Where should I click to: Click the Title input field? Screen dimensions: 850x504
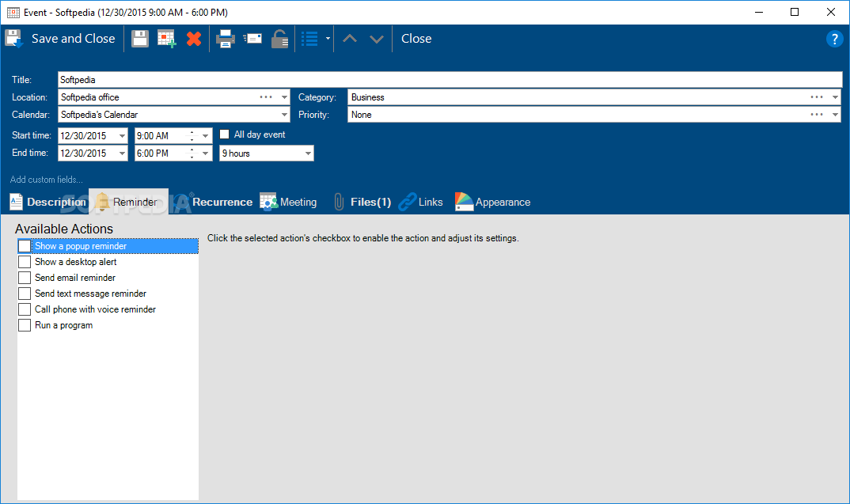[x=450, y=80]
